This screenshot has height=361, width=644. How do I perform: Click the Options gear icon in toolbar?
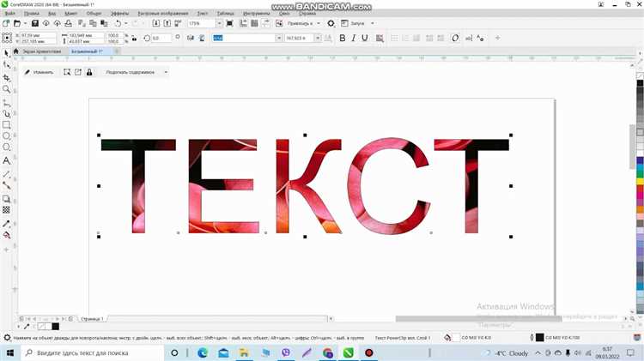331,23
